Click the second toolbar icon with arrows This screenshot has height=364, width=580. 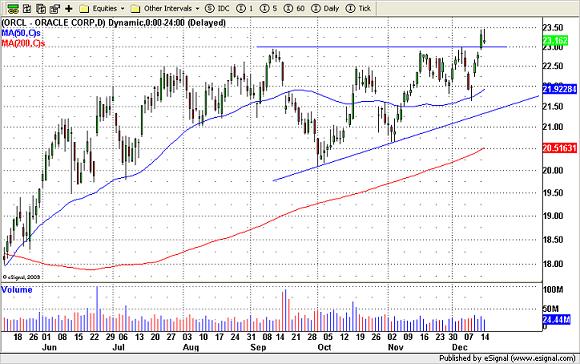[27, 8]
